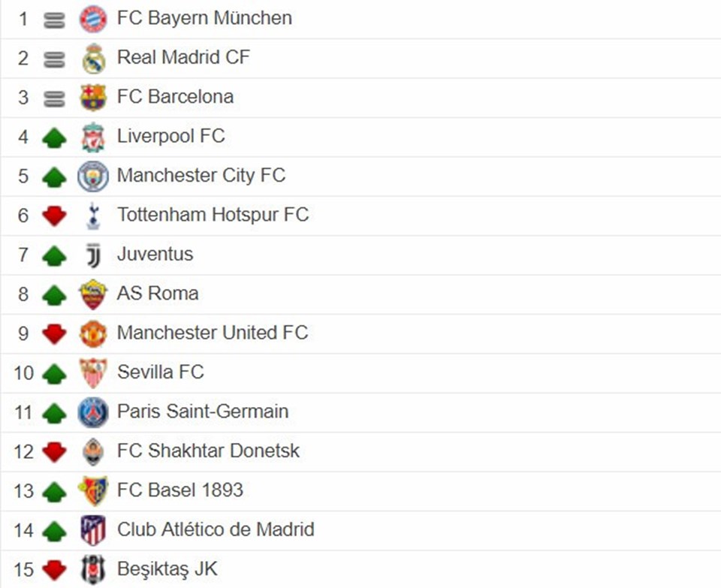Click the red down arrow beside Beşiktaş
Viewport: 721px width, 588px height.
coord(54,570)
